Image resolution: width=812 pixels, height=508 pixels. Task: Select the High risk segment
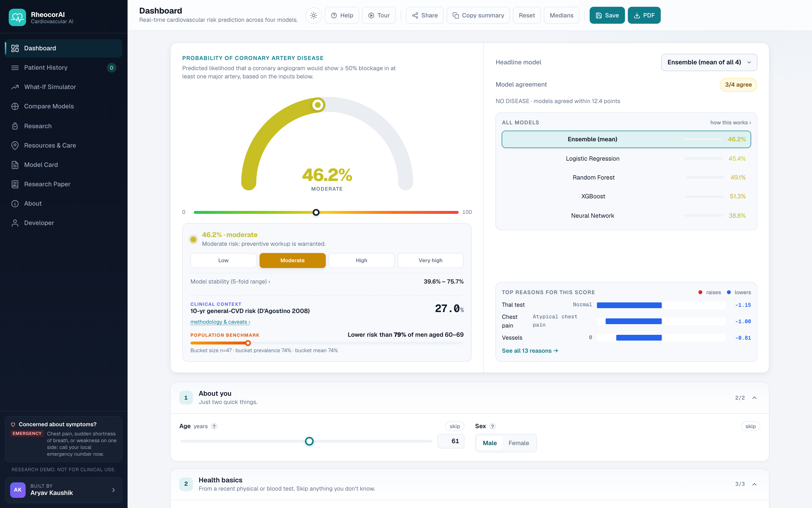click(x=361, y=260)
